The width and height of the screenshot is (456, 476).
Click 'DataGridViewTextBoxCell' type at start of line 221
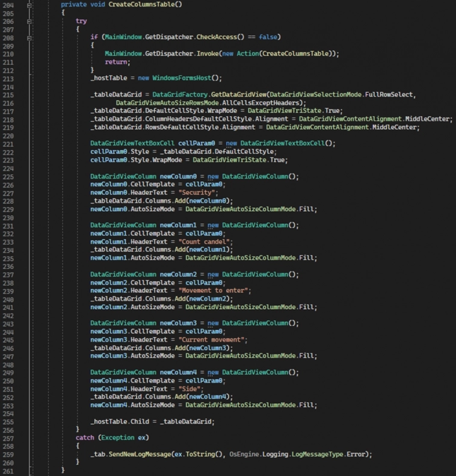[x=132, y=143]
